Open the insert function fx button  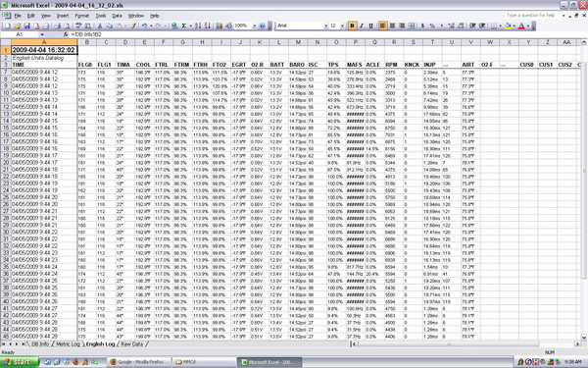[x=66, y=34]
